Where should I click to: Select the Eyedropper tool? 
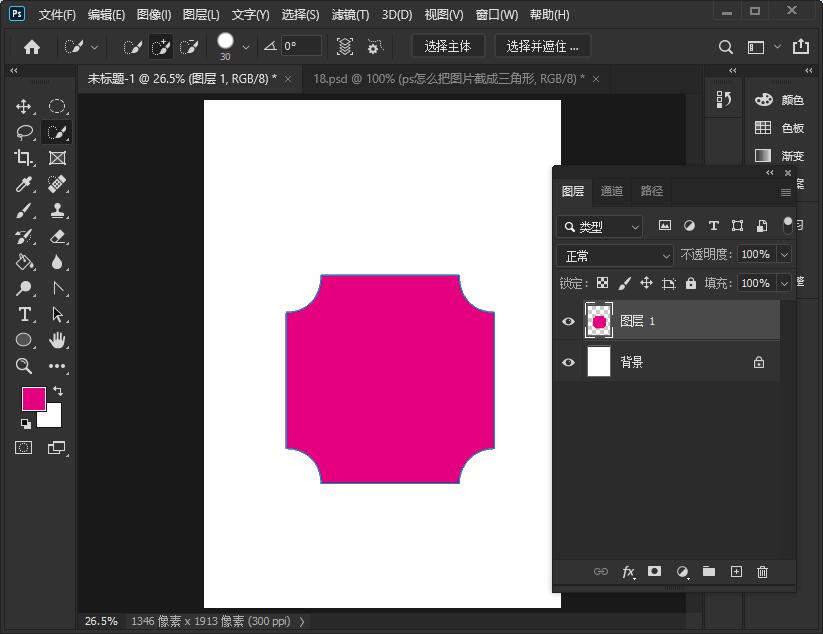click(x=24, y=184)
